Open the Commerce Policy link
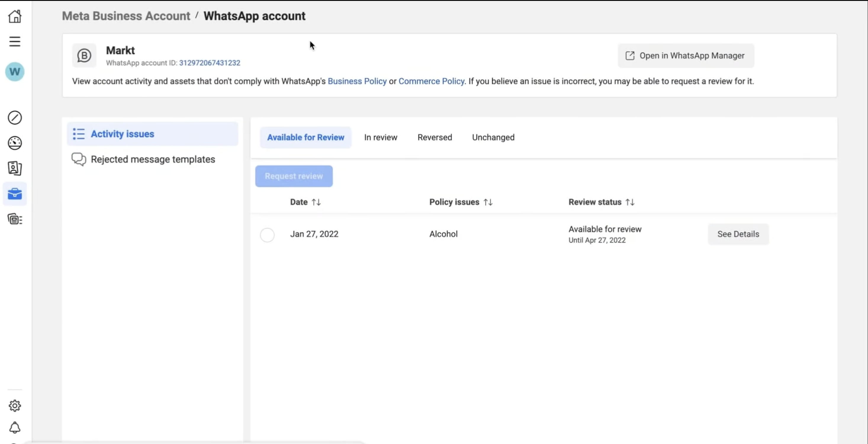Viewport: 868px width, 444px height. click(431, 81)
